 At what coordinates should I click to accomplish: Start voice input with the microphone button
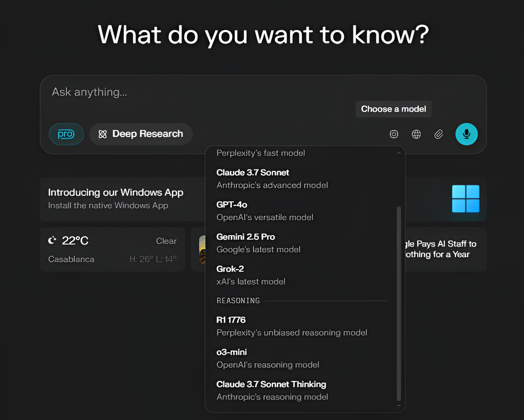pos(466,134)
